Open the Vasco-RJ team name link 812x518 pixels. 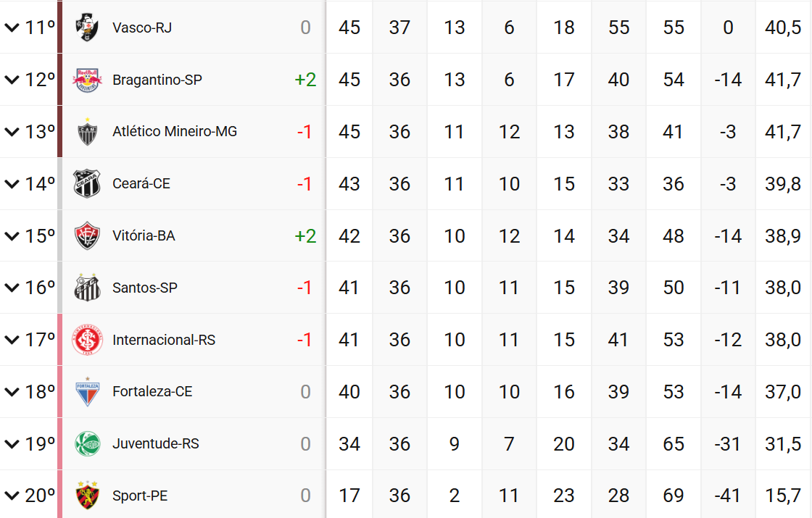[142, 28]
